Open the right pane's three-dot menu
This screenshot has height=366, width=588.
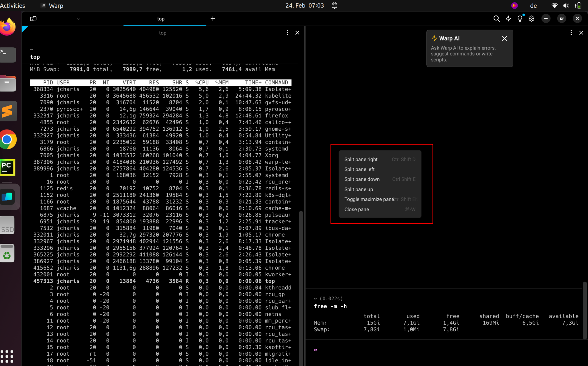tap(571, 32)
